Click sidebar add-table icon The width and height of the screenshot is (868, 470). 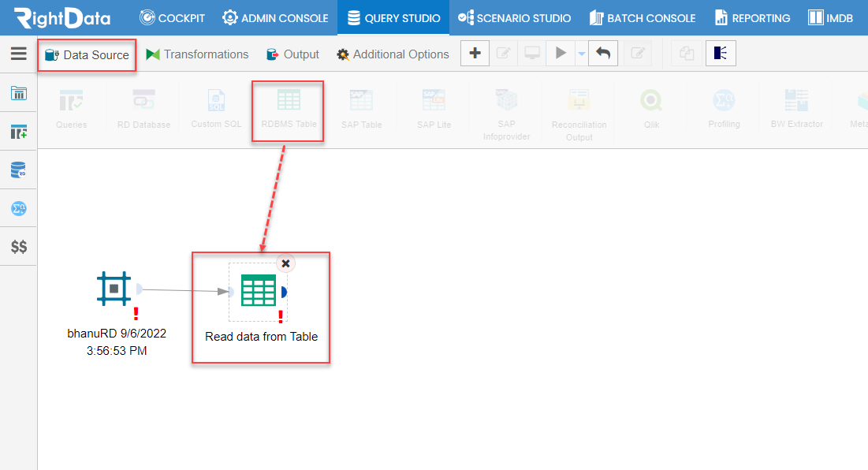coord(18,132)
